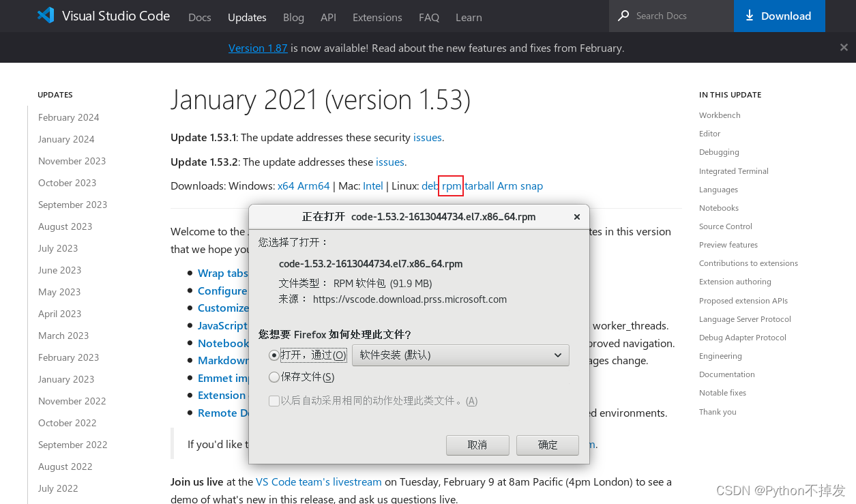Image resolution: width=856 pixels, height=504 pixels.
Task: Go to the Blog page
Action: (x=293, y=17)
